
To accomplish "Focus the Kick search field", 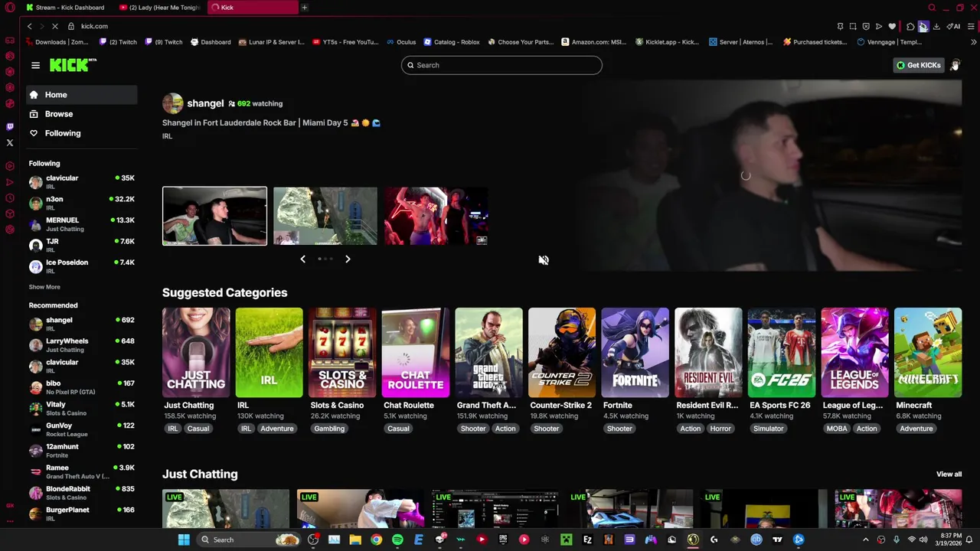I will pyautogui.click(x=501, y=65).
